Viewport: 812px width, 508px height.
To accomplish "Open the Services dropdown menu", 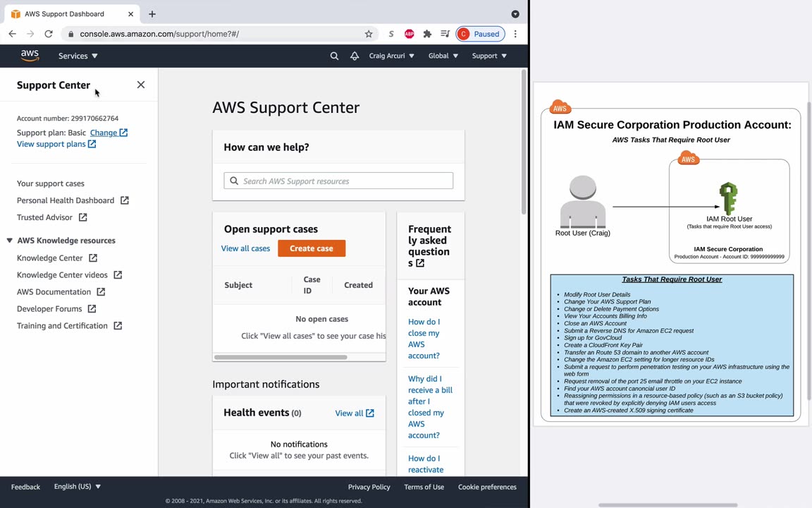I will point(78,56).
